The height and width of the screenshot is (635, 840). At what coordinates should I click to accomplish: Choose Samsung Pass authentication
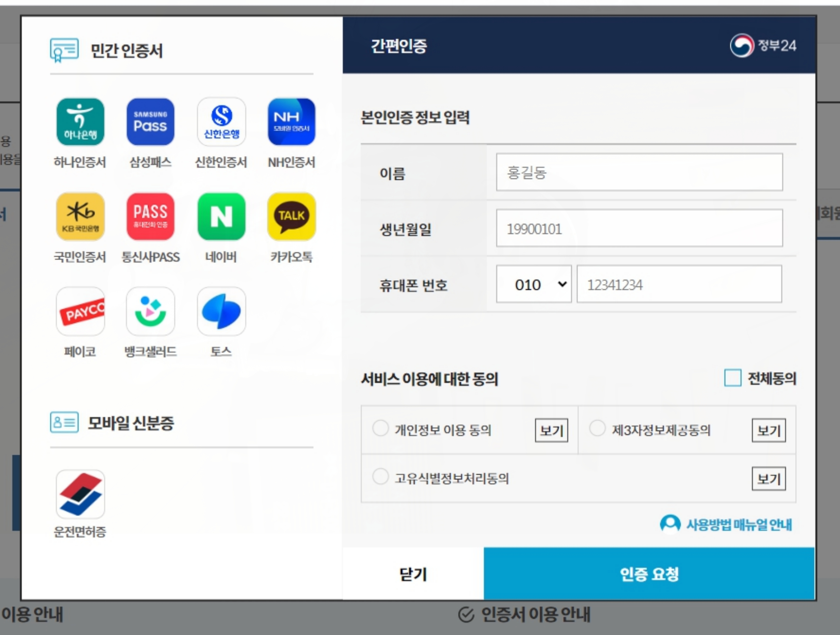click(150, 122)
